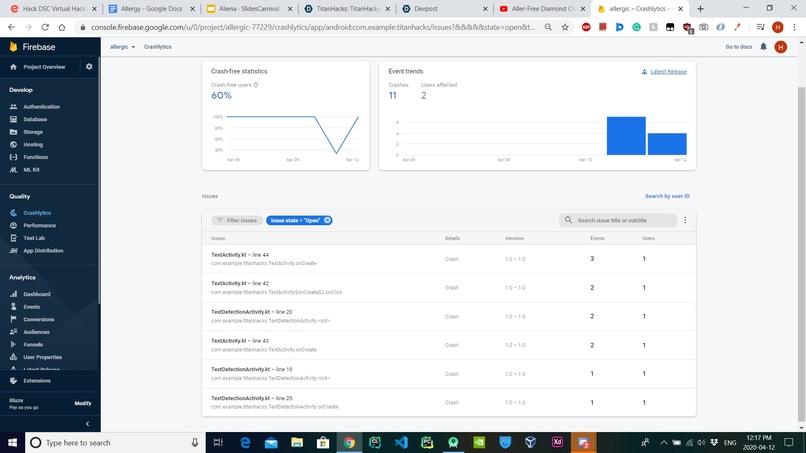Open Visual Studio Code from taskbar
806x453 pixels.
click(x=401, y=443)
